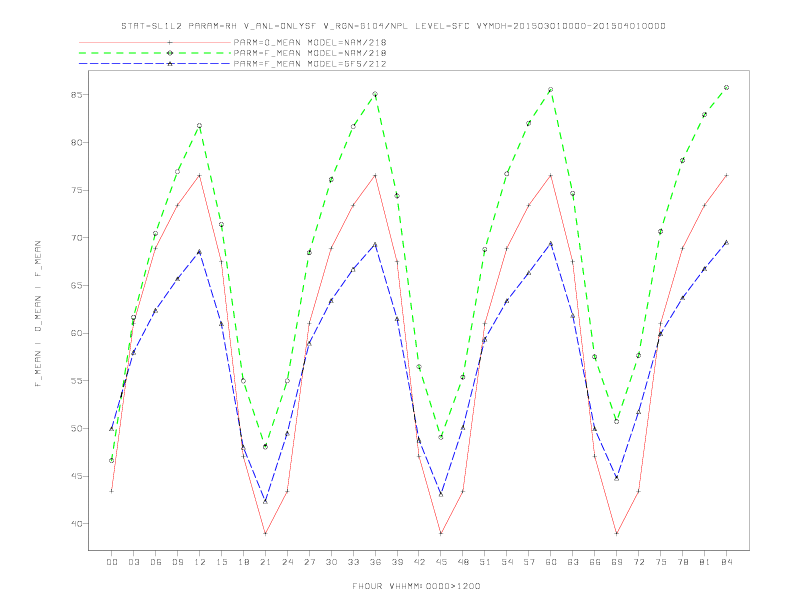Click the green dashed legend line sample
792x612 pixels.
[x=155, y=53]
